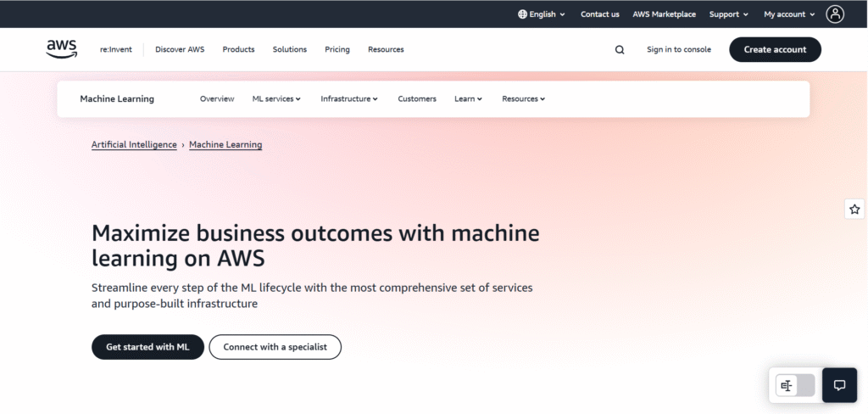The width and height of the screenshot is (868, 414).
Task: Click the bookmark star icon
Action: (854, 209)
